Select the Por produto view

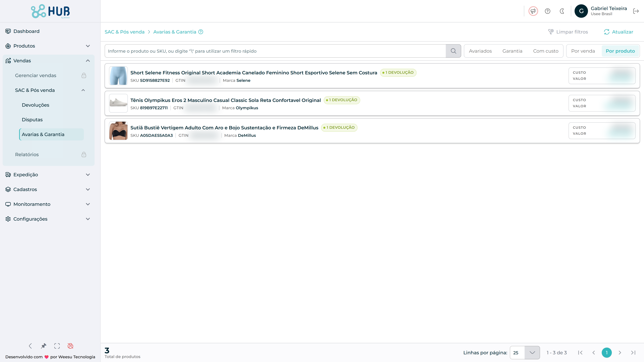(620, 51)
